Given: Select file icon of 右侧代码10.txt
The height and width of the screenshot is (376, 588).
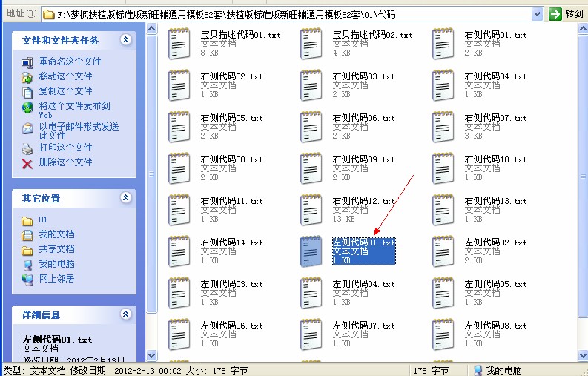Looking at the screenshot, I should click(x=443, y=168).
